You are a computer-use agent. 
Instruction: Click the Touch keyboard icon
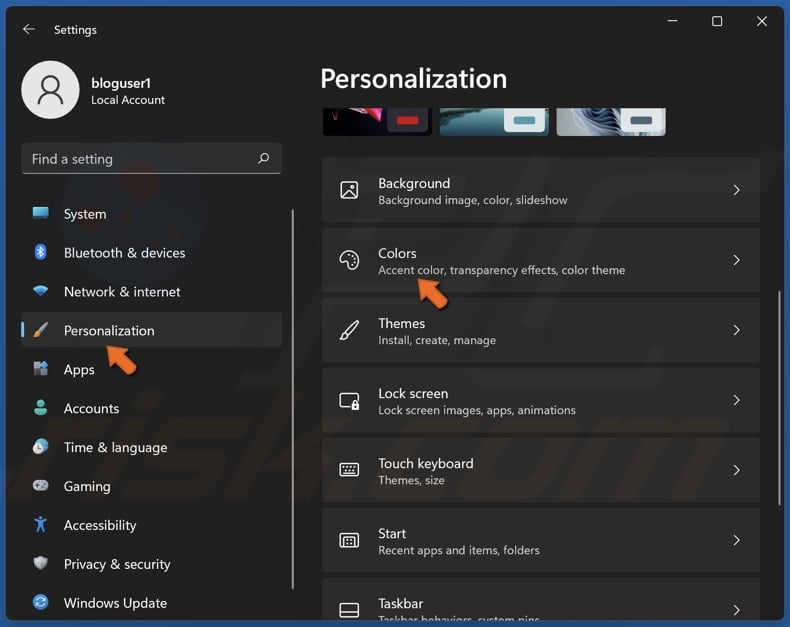[x=349, y=470]
